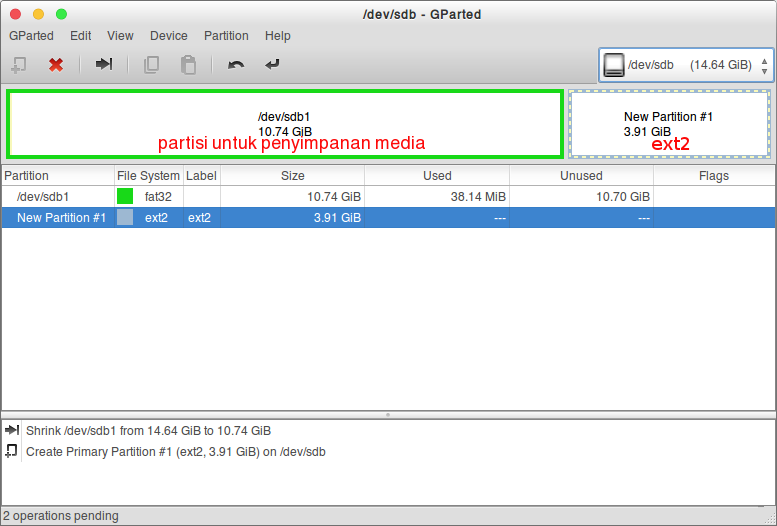This screenshot has height=526, width=777.
Task: Open the View menu
Action: coord(120,36)
